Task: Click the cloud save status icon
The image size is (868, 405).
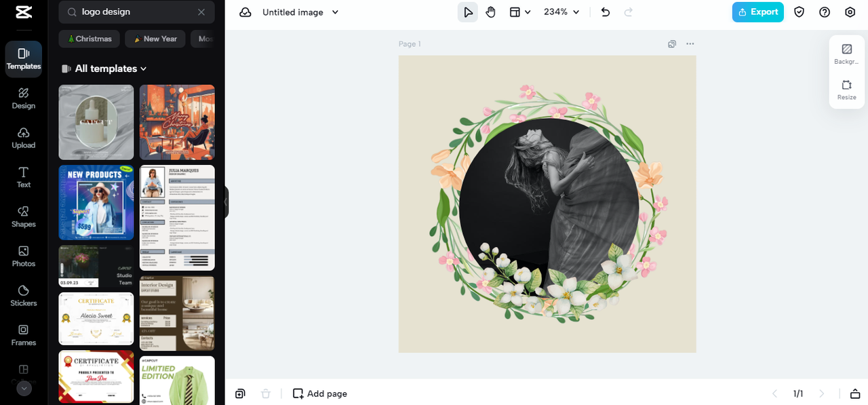Action: click(x=245, y=12)
